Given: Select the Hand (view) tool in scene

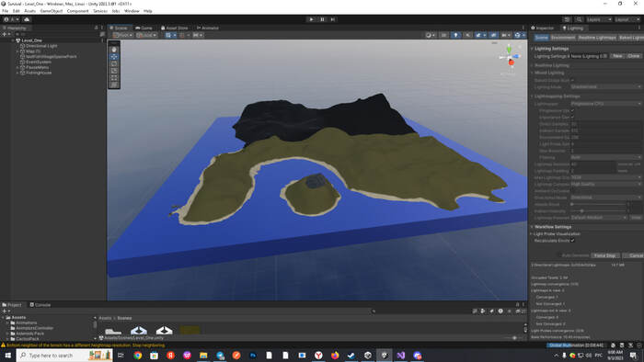Looking at the screenshot, I should click(114, 50).
